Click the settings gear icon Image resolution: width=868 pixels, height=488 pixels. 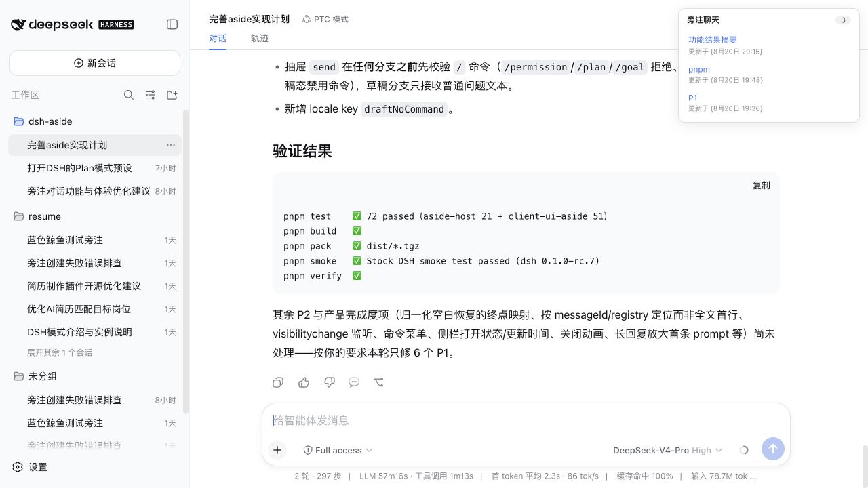18,467
